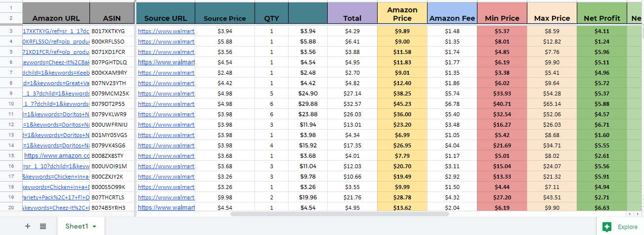Select row 20 via its row number
Screen dimensions: 644x235
(11, 208)
